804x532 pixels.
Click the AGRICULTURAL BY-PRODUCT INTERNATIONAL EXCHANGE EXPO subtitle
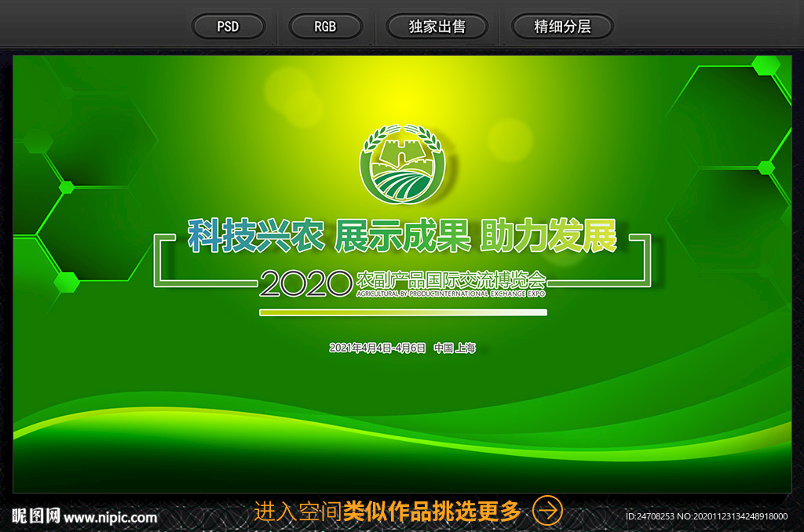pos(451,293)
